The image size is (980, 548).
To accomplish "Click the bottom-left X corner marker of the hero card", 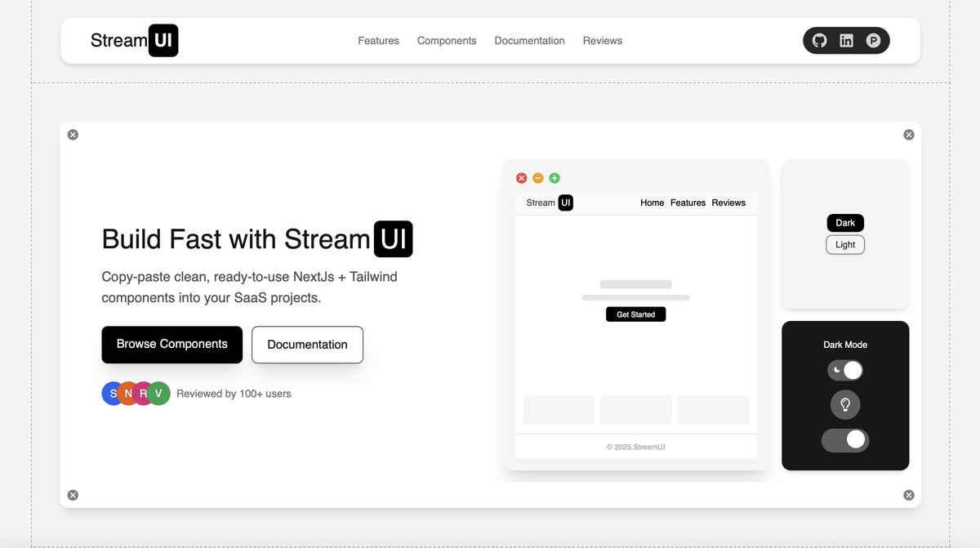I will (x=73, y=495).
